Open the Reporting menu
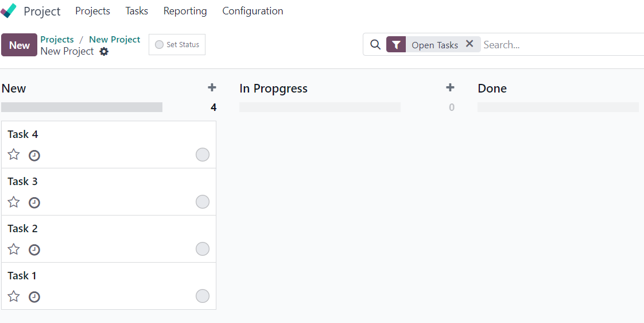This screenshot has width=644, height=323. click(185, 11)
